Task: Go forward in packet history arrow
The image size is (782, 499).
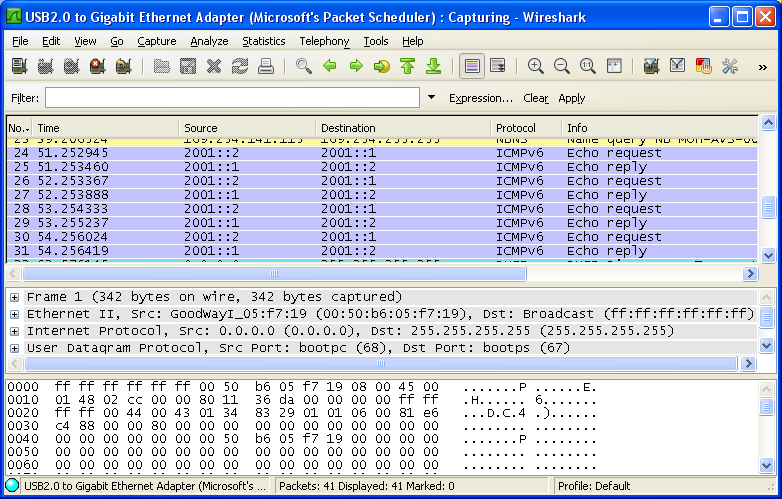Action: [x=356, y=66]
